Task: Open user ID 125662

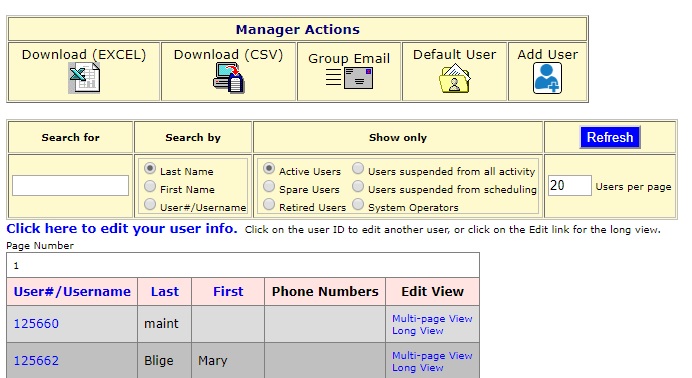Action: (x=36, y=361)
